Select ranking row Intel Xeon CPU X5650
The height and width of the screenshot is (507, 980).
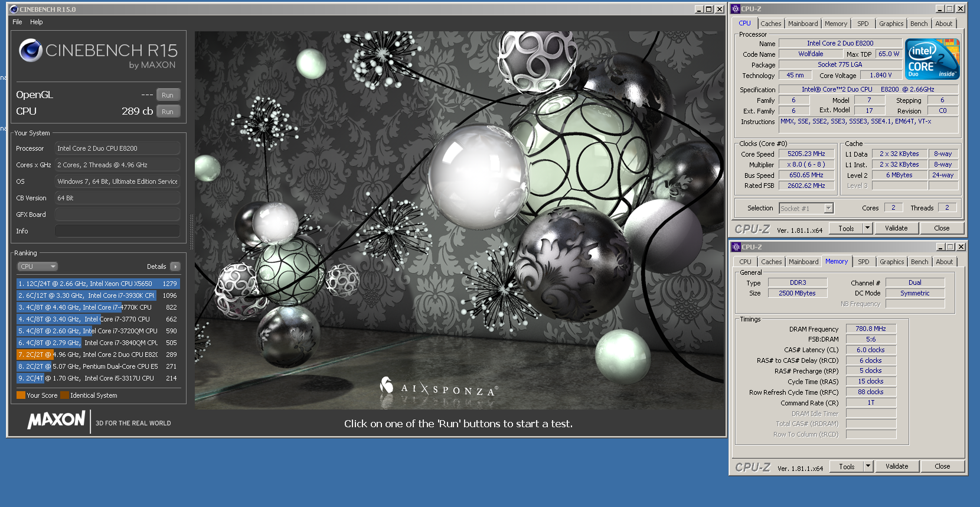(x=98, y=284)
